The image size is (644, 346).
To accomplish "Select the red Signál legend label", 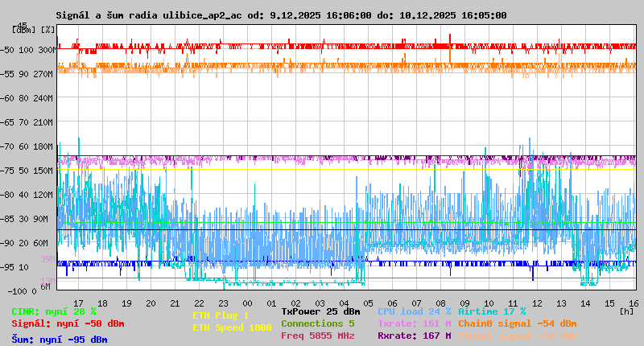I will click(68, 323).
